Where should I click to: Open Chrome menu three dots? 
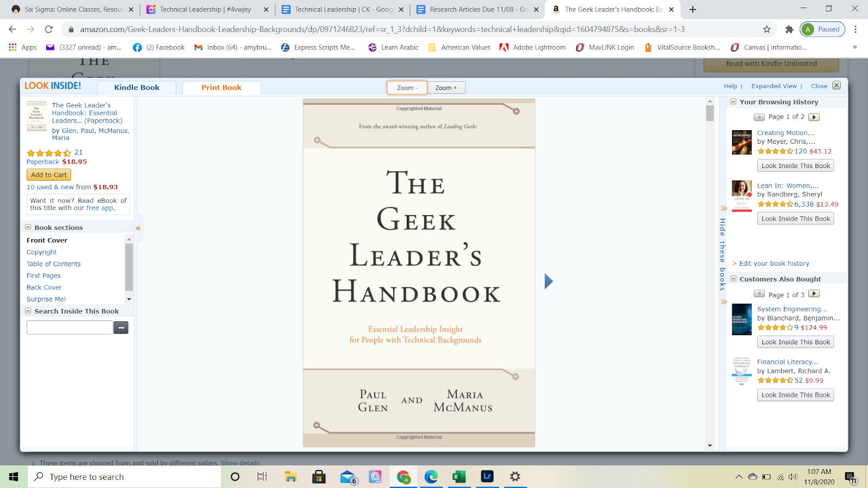click(x=856, y=29)
